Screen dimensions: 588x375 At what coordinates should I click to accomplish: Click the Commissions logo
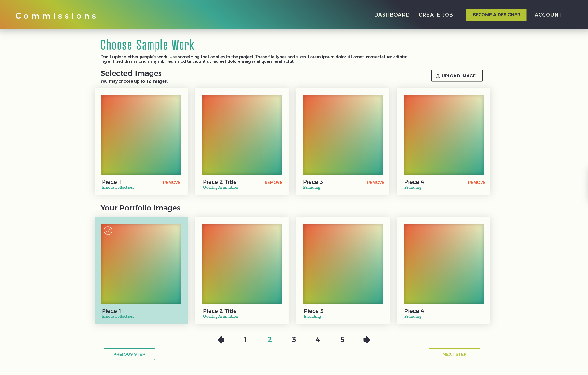click(56, 16)
